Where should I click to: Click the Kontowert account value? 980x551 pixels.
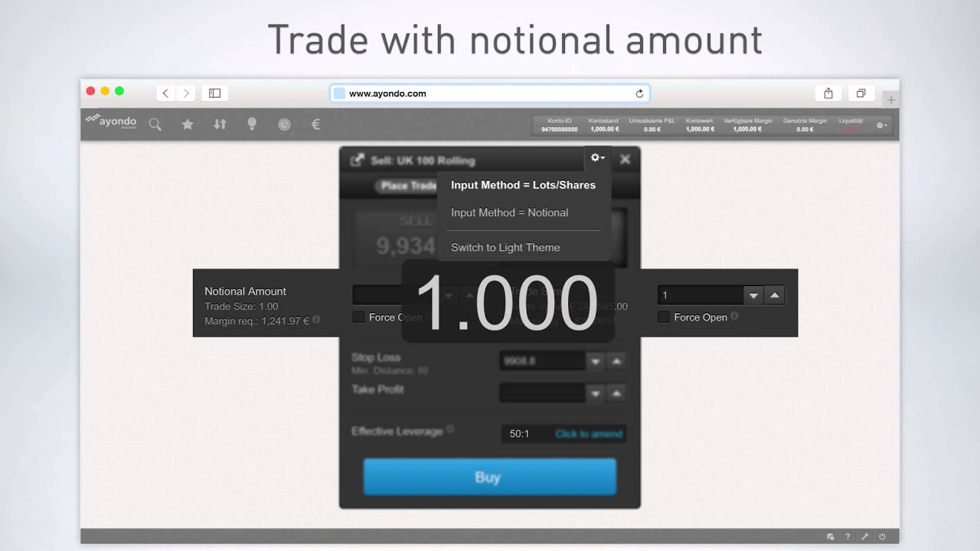tap(699, 129)
